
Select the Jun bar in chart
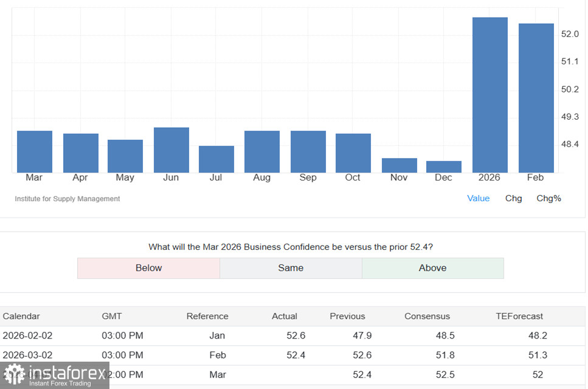coord(171,150)
